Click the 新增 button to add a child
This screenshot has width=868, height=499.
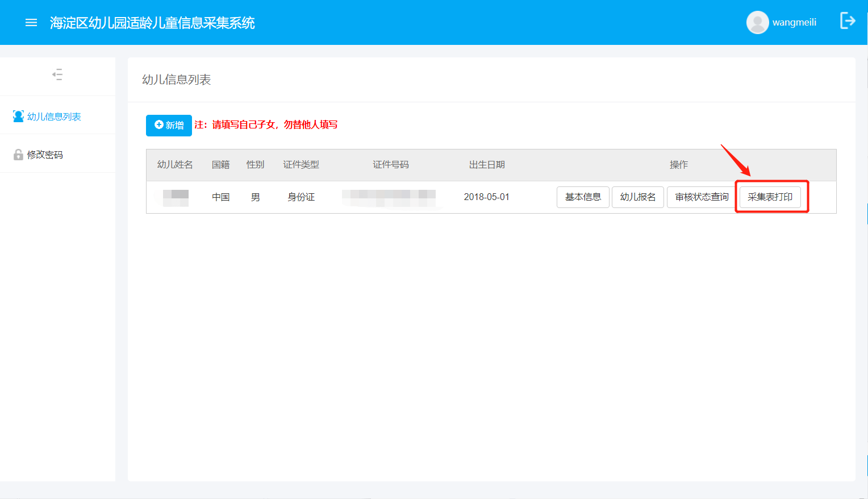pyautogui.click(x=169, y=125)
